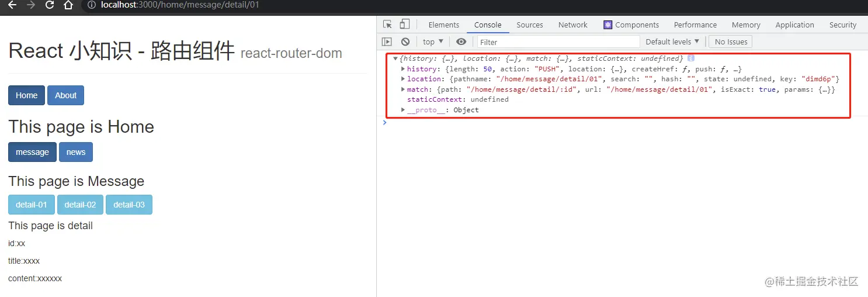
Task: Click the 'This page is detail' text
Action: [x=50, y=226]
